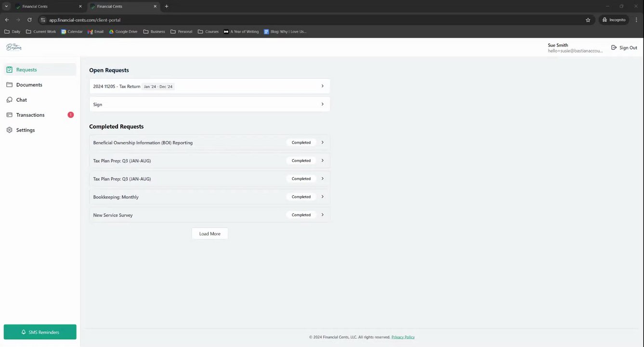Expand the New Service Survey chevron
644x347 pixels.
(x=322, y=215)
